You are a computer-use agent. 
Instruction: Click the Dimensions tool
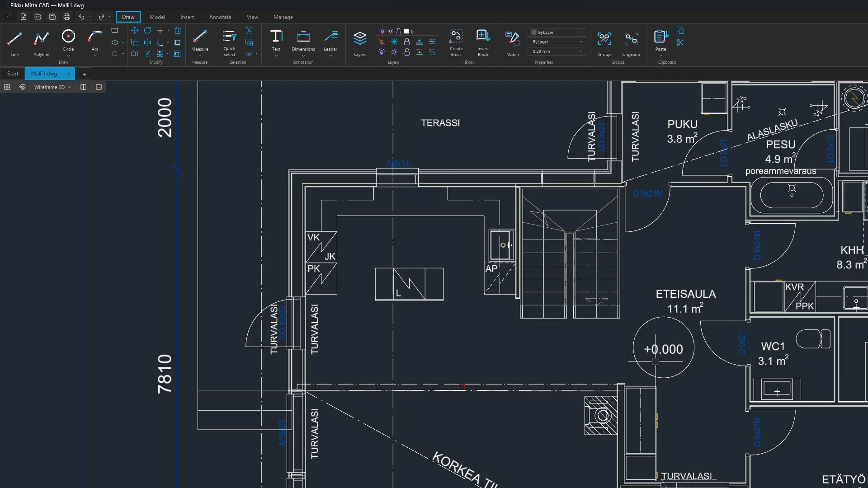click(303, 41)
